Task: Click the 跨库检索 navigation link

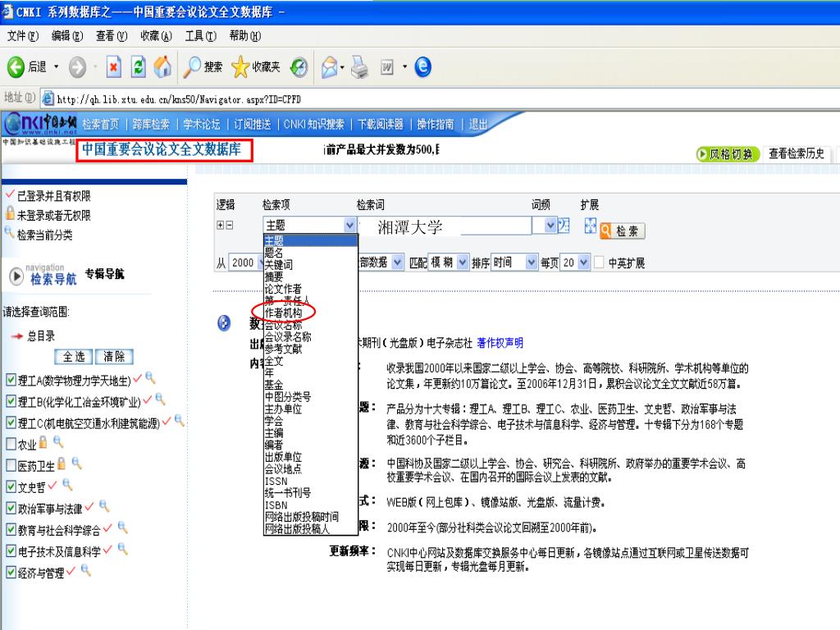Action: pyautogui.click(x=151, y=125)
